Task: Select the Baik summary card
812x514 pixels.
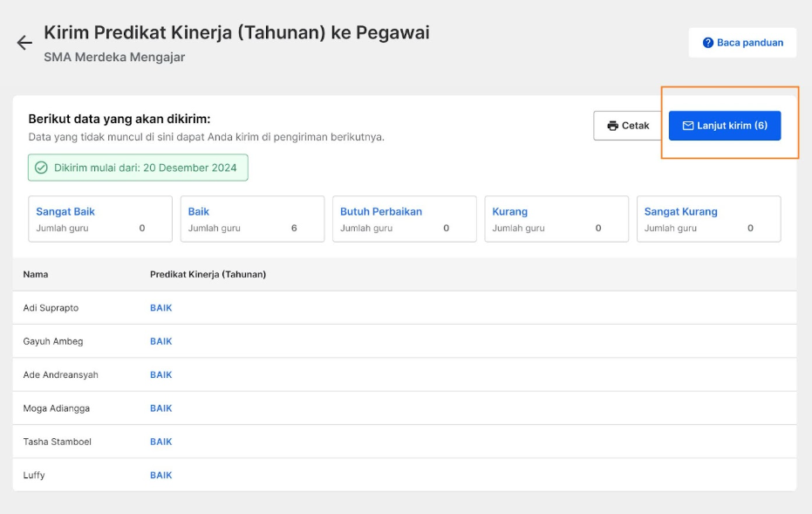Action: coord(252,219)
